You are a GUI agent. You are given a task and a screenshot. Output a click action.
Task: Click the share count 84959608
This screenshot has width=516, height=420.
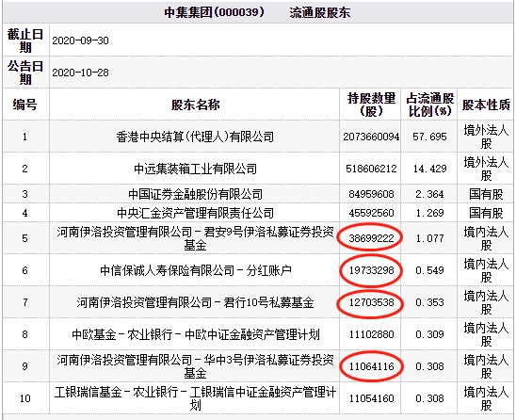pyautogui.click(x=371, y=194)
